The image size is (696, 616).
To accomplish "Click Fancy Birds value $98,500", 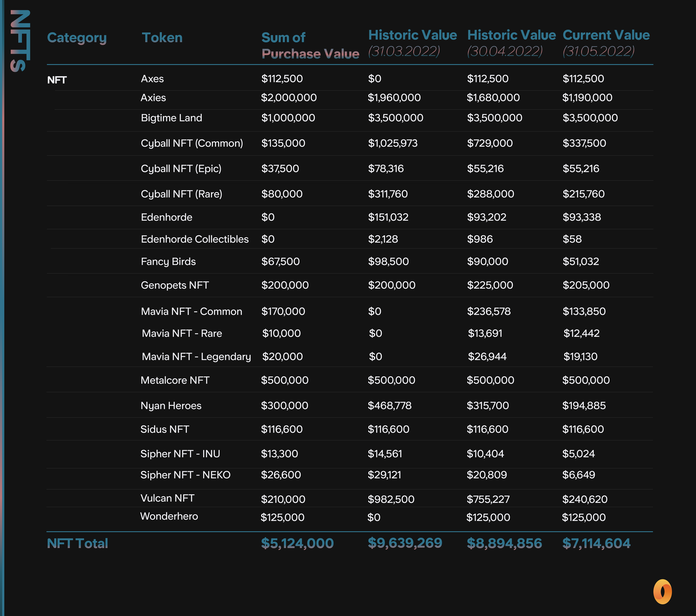I will [x=388, y=262].
